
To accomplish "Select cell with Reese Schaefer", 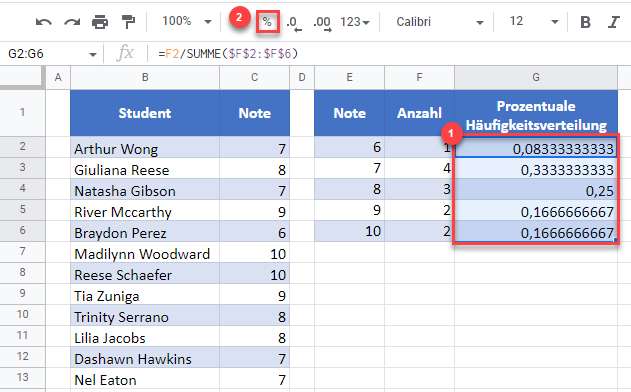I will [x=145, y=273].
